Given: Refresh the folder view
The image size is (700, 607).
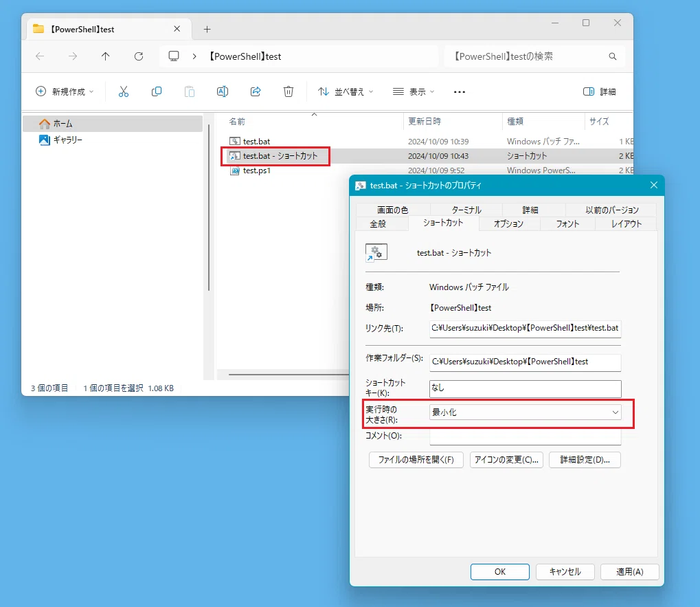Looking at the screenshot, I should [139, 56].
